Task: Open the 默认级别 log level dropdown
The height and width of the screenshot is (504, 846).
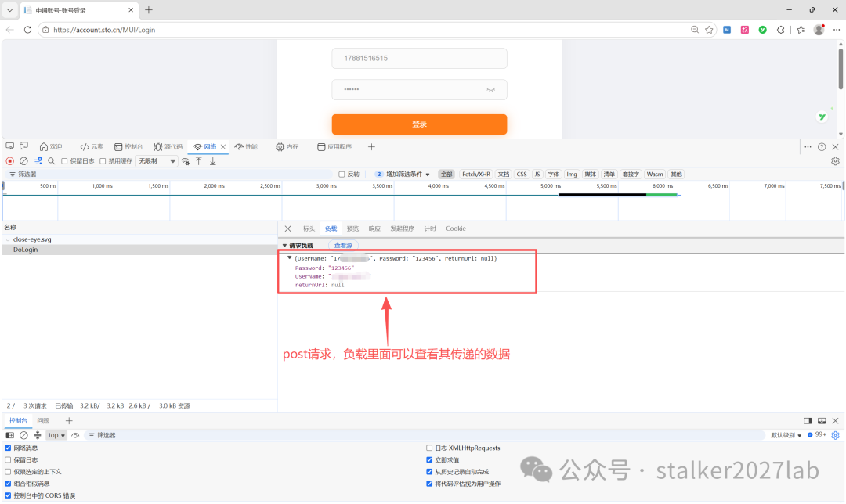Action: tap(786, 435)
